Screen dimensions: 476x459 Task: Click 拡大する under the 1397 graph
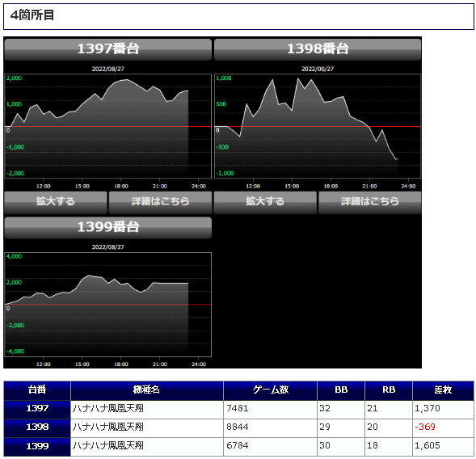[x=56, y=202]
